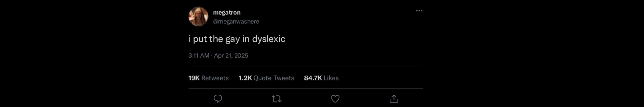Image resolution: width=644 pixels, height=107 pixels.
Task: Open the three-dot more options menu
Action: tap(419, 11)
